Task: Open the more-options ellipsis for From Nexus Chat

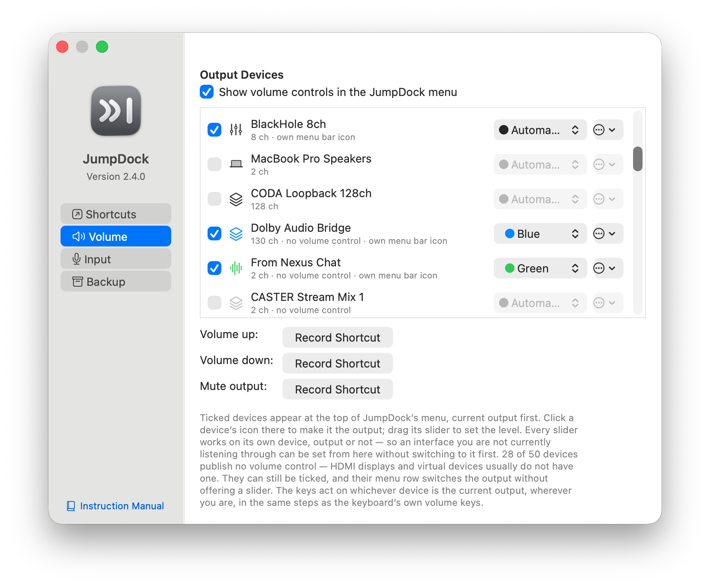Action: point(608,268)
